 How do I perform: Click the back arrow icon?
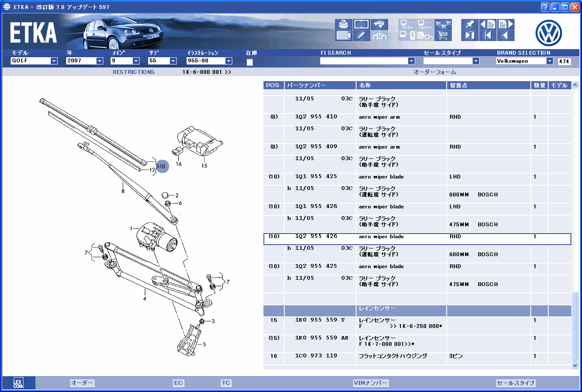(x=506, y=35)
